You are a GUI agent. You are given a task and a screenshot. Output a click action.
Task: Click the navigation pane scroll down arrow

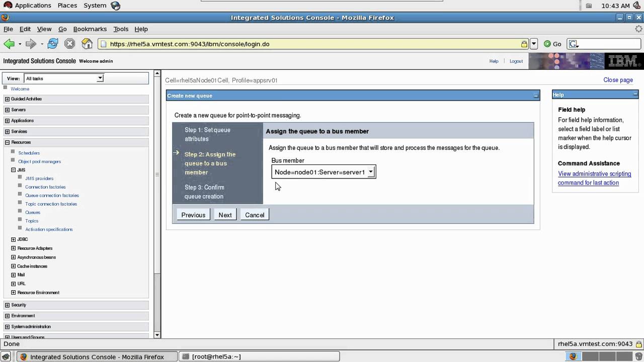click(x=157, y=335)
